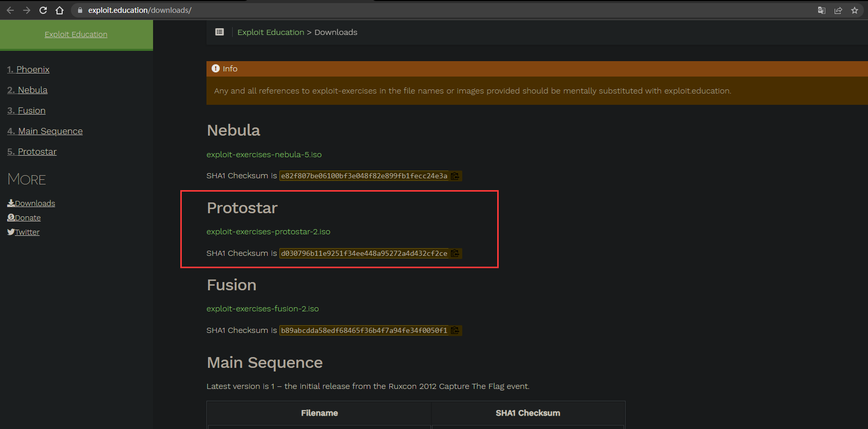The height and width of the screenshot is (429, 868).
Task: Select Nebula checksum e82f807b... text
Action: 364,176
